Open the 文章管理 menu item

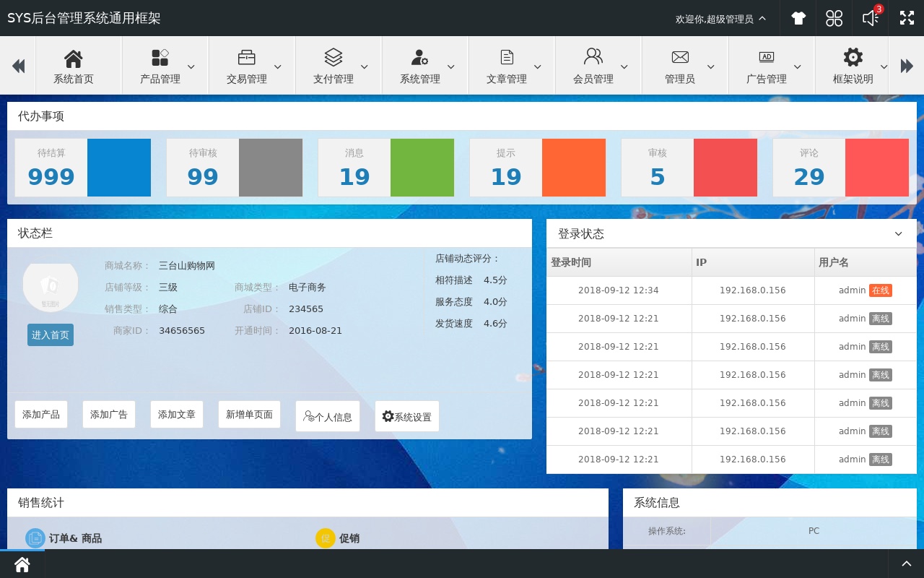coord(507,66)
